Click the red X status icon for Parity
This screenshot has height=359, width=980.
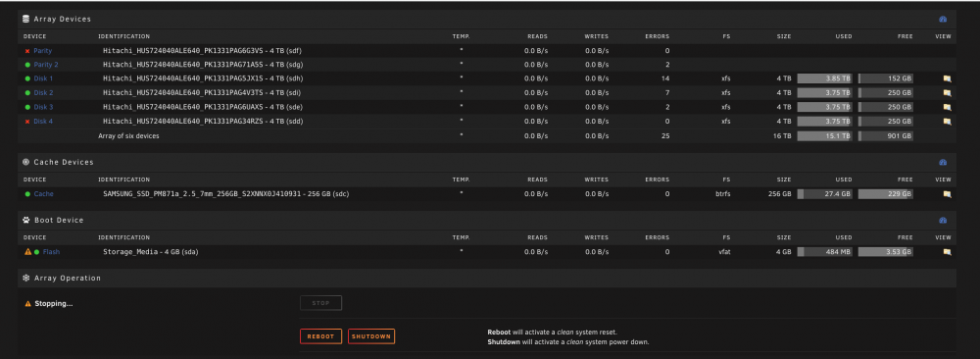pyautogui.click(x=26, y=51)
